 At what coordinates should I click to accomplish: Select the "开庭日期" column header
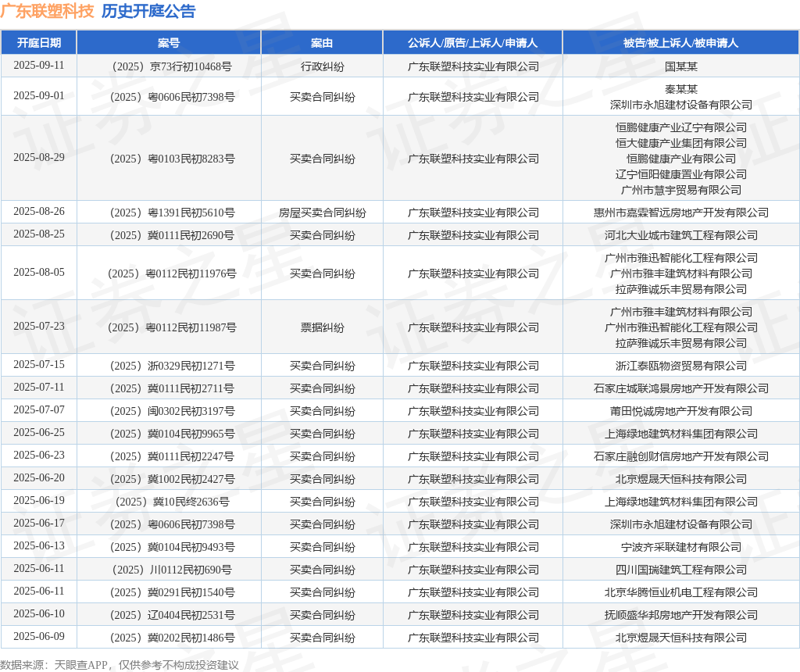coord(39,43)
